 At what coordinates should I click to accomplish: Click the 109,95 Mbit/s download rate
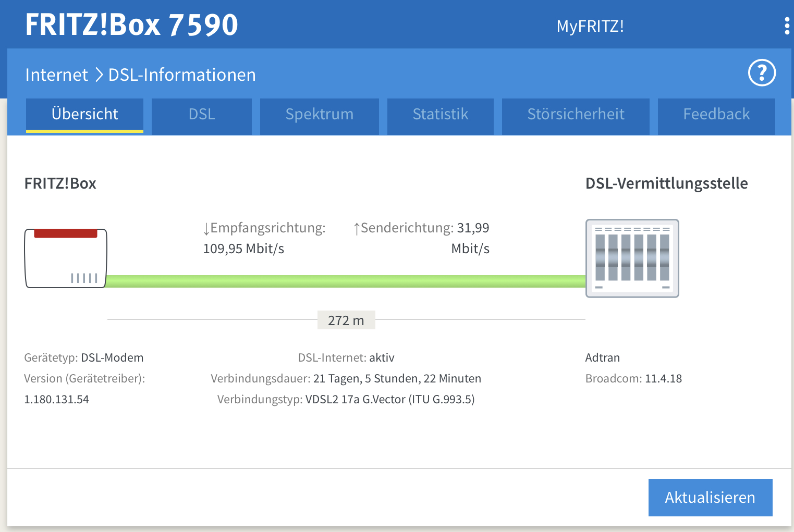[243, 249]
